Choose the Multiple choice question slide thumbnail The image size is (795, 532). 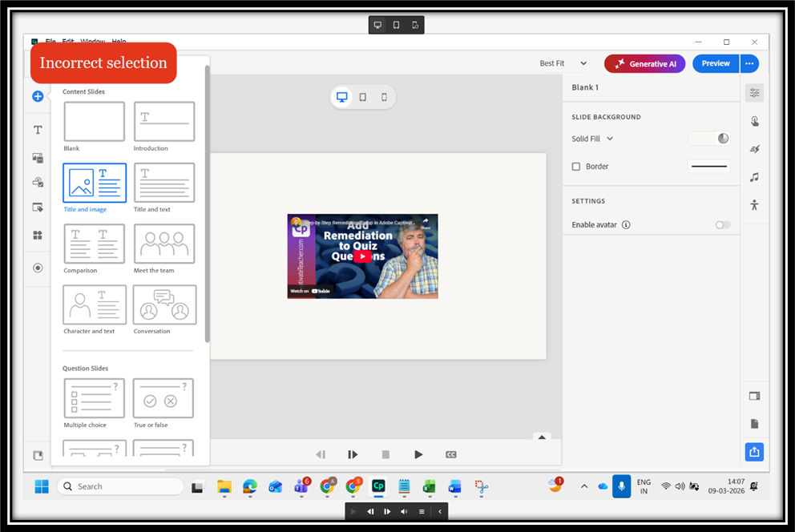coord(94,398)
